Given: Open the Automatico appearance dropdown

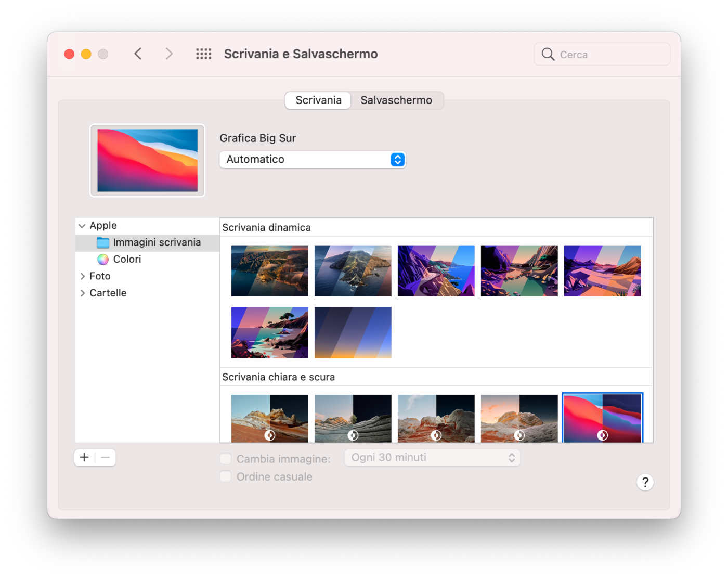Looking at the screenshot, I should (x=312, y=160).
